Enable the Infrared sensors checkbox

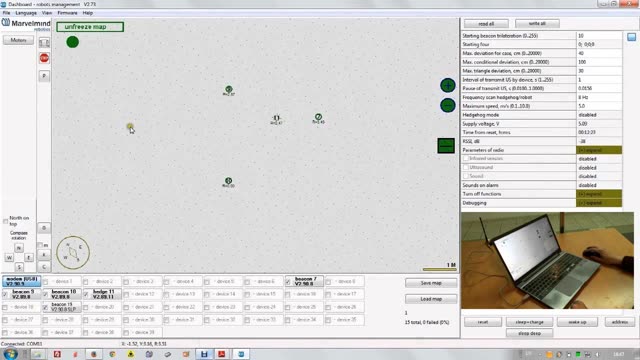coord(466,158)
